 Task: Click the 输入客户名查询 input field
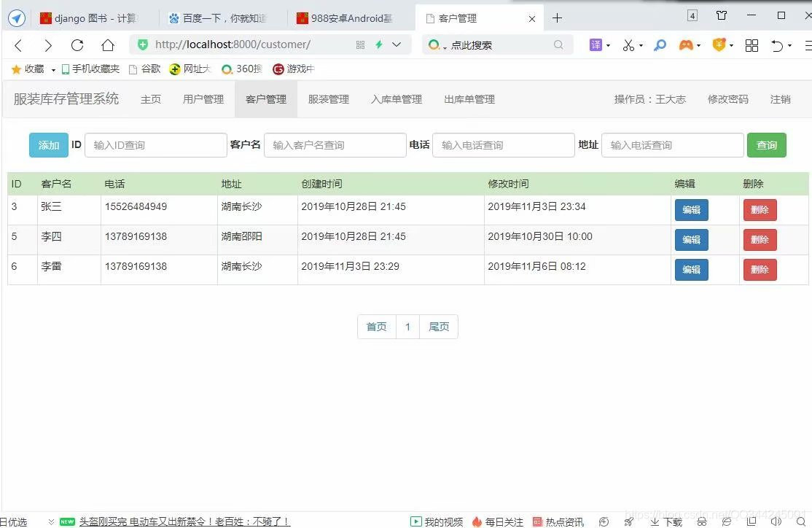tap(335, 145)
